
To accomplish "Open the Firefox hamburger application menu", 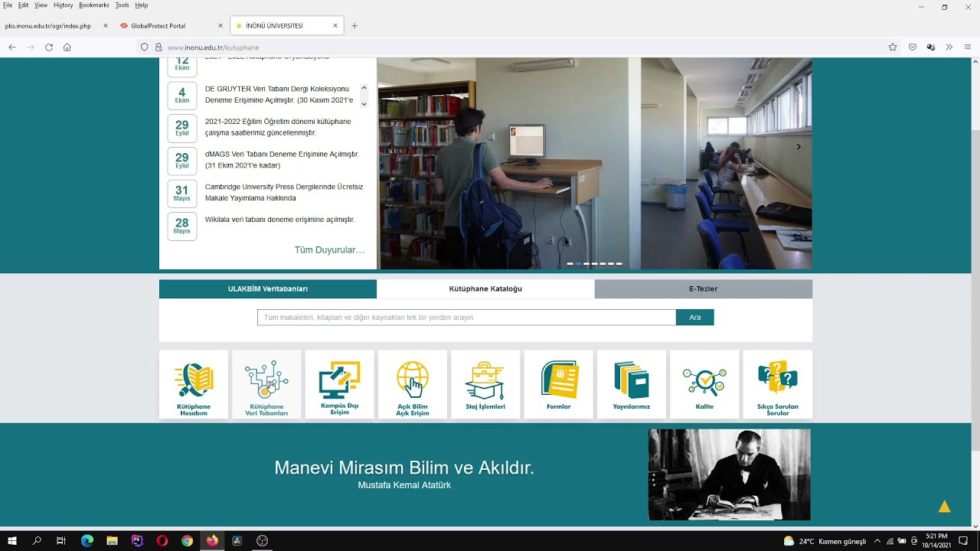I will [x=968, y=47].
